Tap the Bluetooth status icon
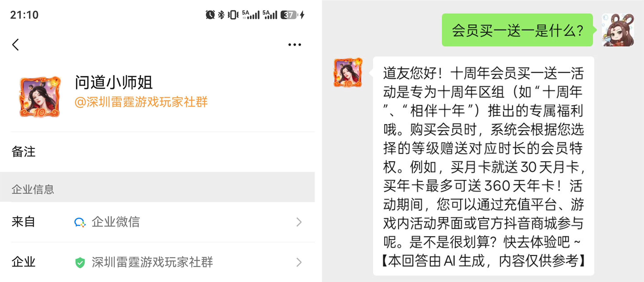Screen dimensions: 644x282 point(221,15)
